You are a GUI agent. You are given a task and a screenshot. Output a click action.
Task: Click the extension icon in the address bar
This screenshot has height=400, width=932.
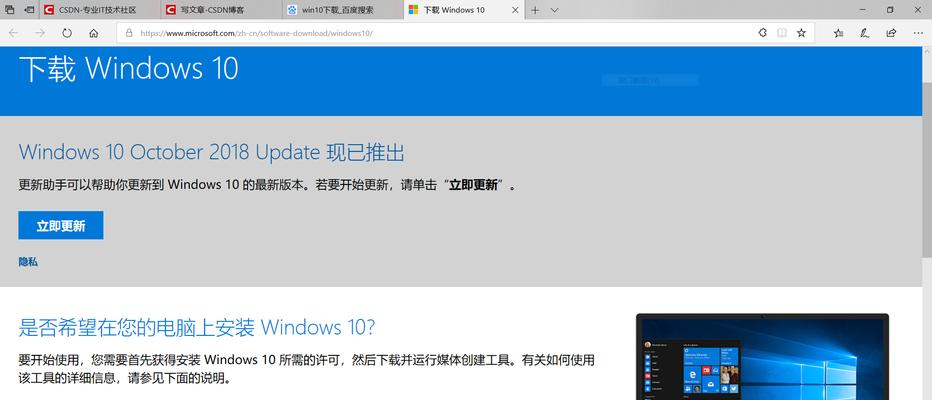click(x=763, y=33)
